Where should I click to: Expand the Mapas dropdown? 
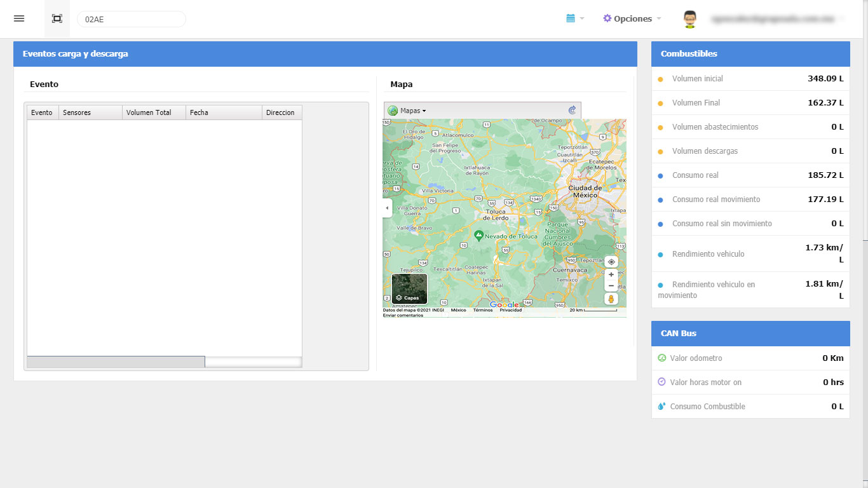click(x=407, y=111)
